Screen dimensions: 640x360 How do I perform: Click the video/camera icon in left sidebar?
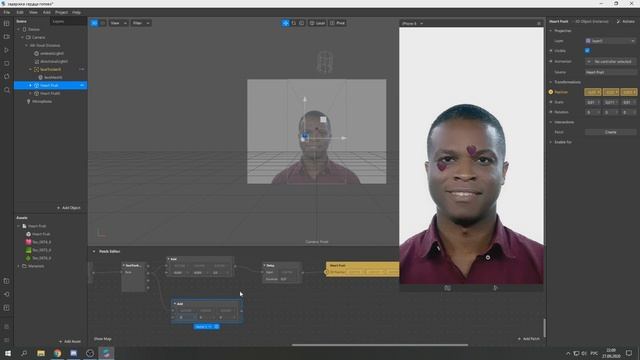click(7, 37)
